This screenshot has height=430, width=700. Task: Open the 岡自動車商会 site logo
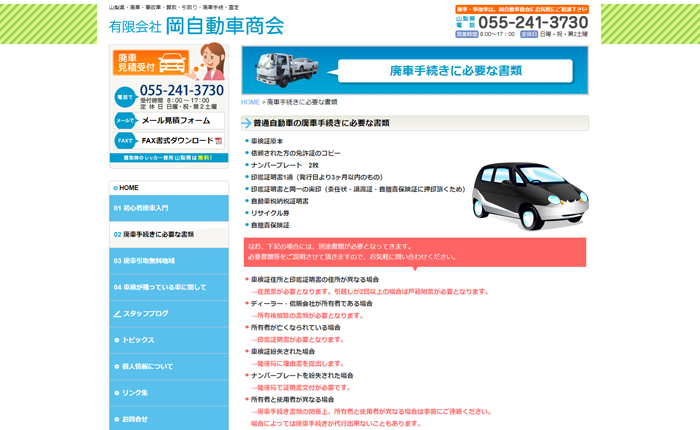(x=196, y=26)
